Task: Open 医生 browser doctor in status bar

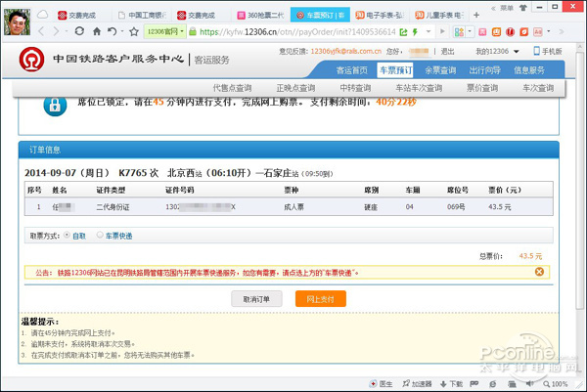Action: [382, 384]
